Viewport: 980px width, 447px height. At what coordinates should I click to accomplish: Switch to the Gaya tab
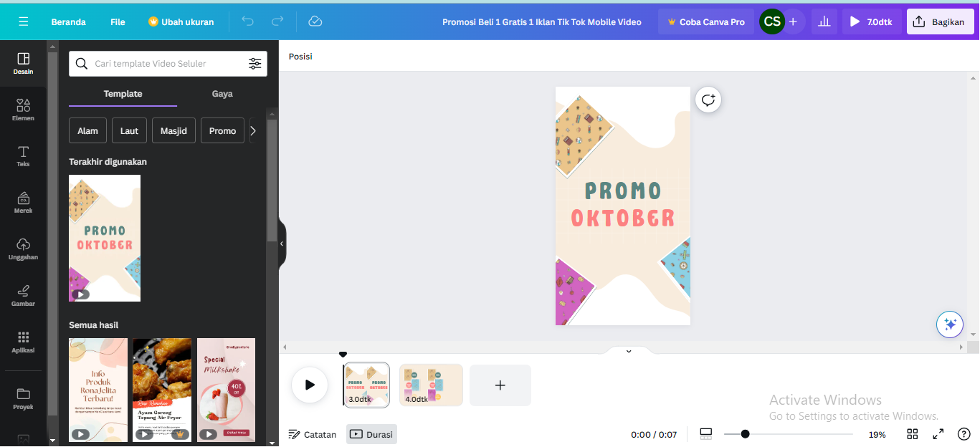[222, 94]
